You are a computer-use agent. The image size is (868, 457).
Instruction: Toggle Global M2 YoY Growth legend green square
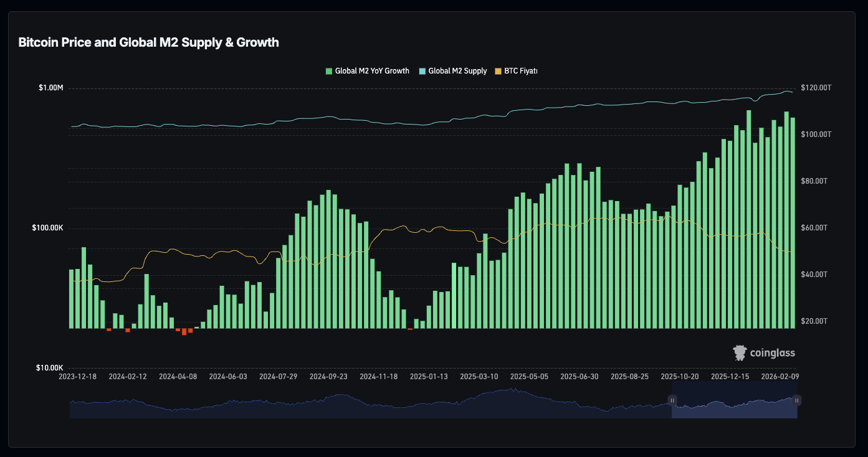329,71
